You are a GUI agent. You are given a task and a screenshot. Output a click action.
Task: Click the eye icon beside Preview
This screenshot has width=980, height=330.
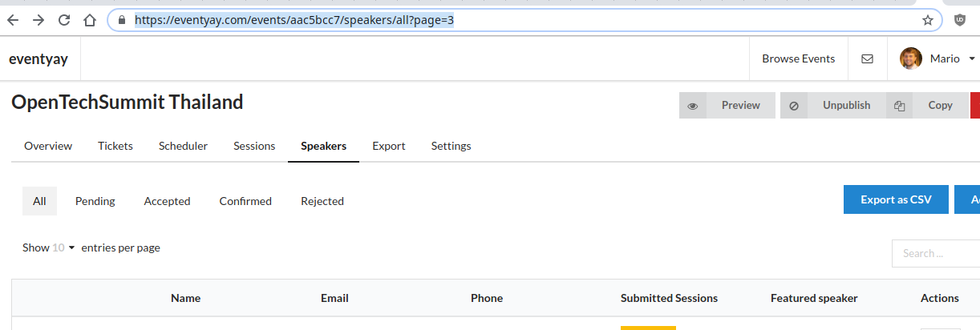click(x=692, y=106)
